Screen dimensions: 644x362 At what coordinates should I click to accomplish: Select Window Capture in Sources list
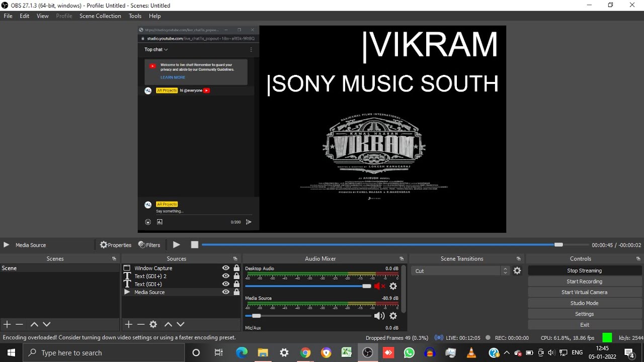click(x=153, y=268)
